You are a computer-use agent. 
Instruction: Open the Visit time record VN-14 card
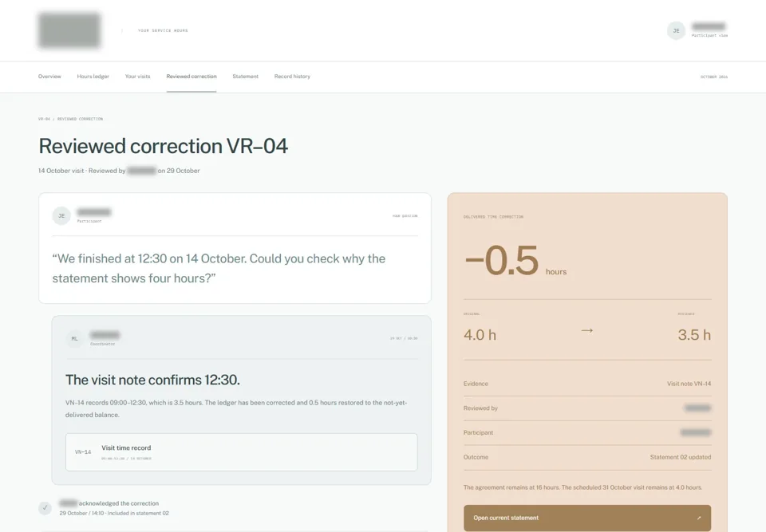(x=241, y=452)
